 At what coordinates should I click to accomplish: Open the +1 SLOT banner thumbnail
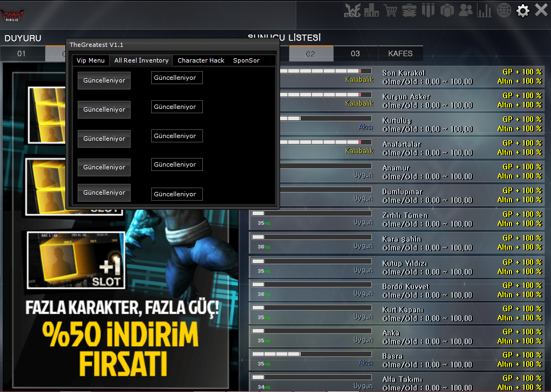76,260
